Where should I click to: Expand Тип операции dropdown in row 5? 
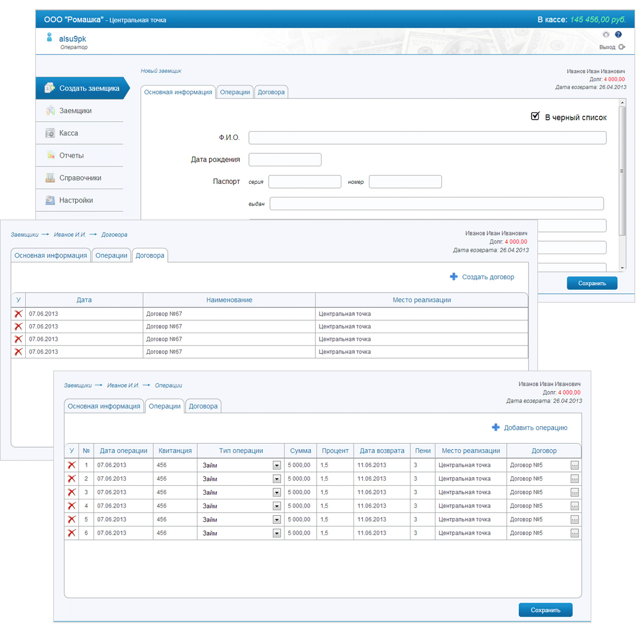[x=276, y=519]
